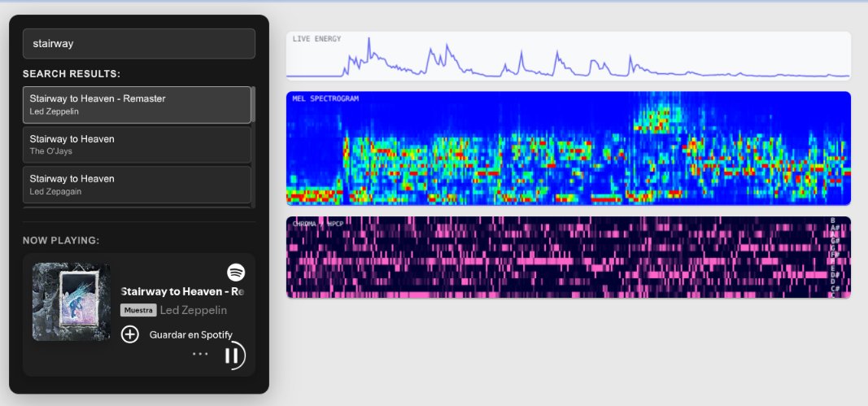Click the Live Energy waveform chart

pos(568,56)
